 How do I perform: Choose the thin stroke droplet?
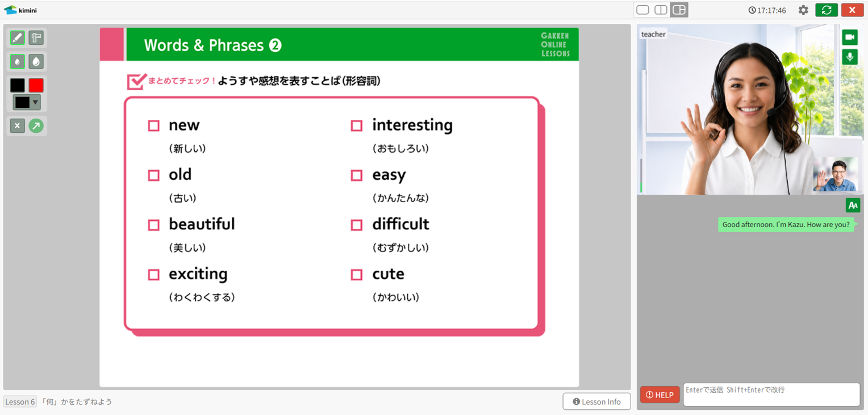pyautogui.click(x=18, y=61)
